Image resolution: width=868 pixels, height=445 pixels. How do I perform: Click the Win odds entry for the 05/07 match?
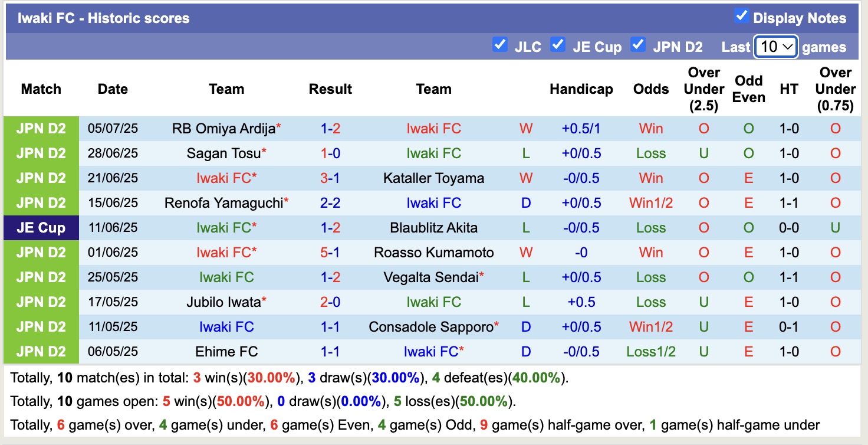pyautogui.click(x=650, y=128)
